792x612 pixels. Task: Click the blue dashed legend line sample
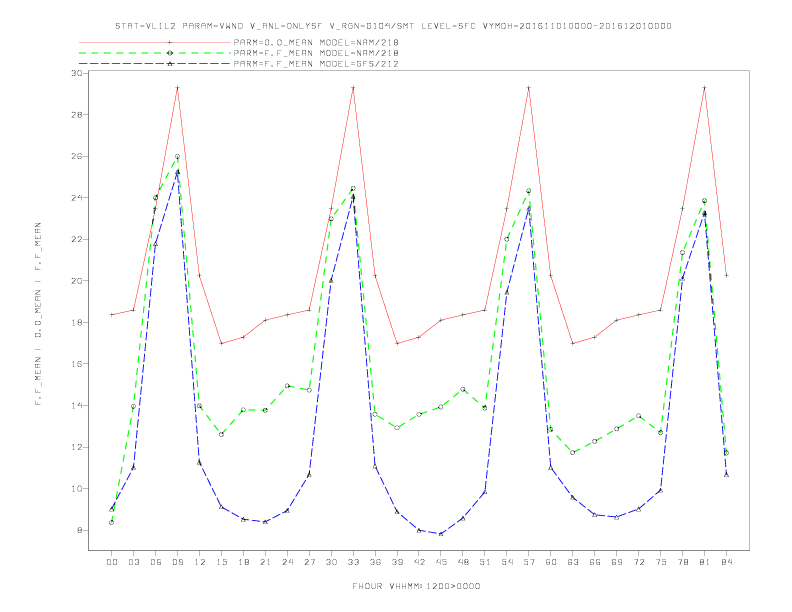[155, 64]
